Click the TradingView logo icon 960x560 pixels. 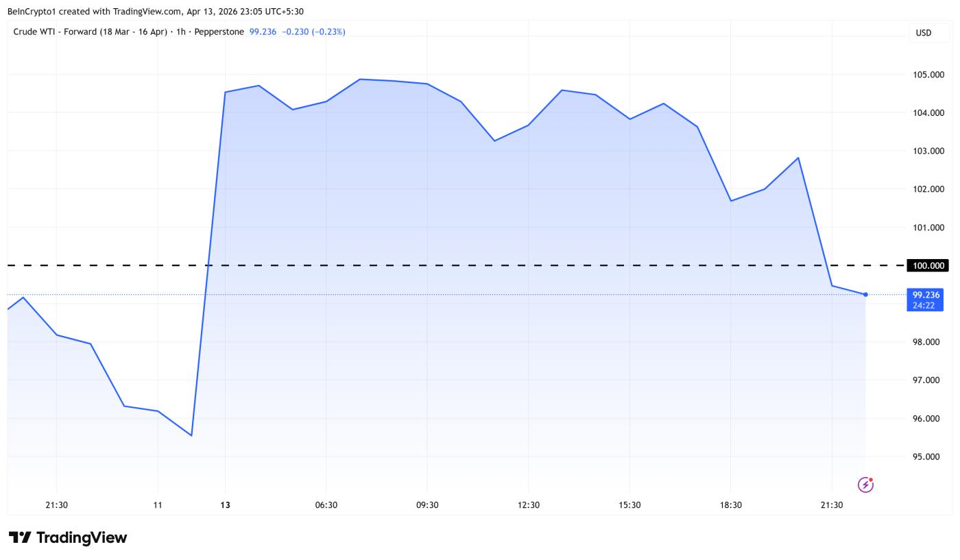click(19, 537)
